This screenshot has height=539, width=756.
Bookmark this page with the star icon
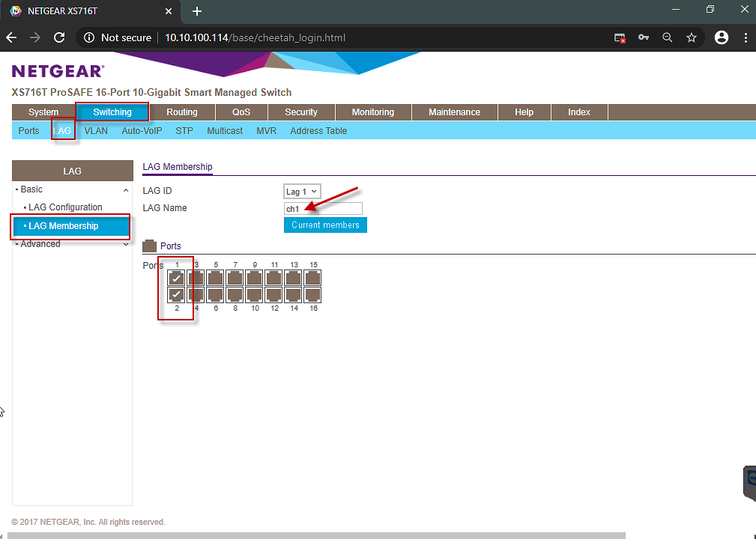[x=692, y=37]
